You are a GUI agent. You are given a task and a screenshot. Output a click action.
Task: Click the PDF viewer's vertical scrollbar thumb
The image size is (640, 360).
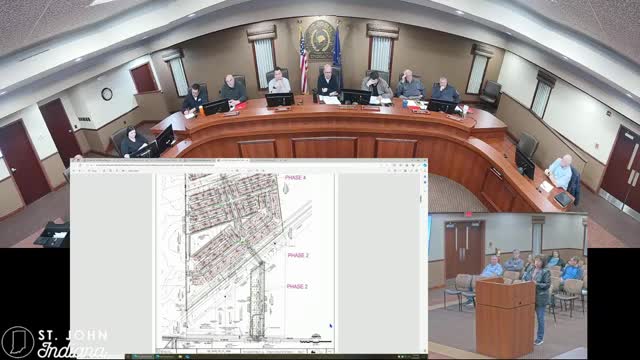pyautogui.click(x=421, y=200)
